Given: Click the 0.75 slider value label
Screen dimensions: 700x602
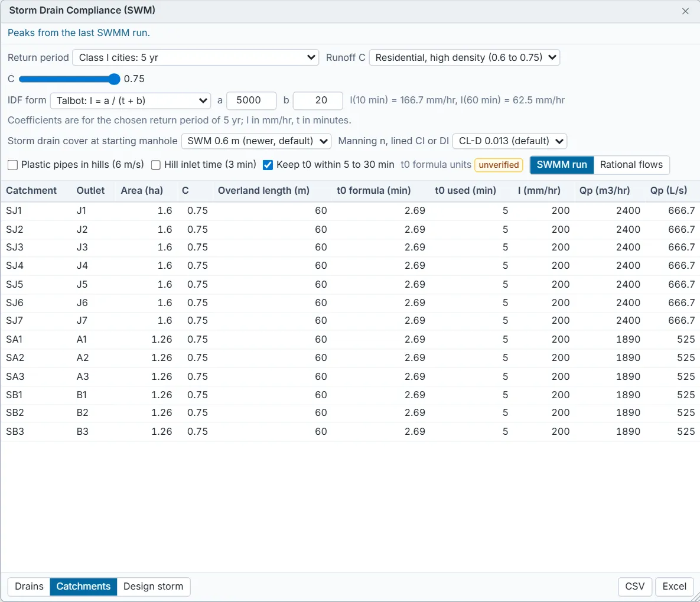Looking at the screenshot, I should (x=134, y=79).
